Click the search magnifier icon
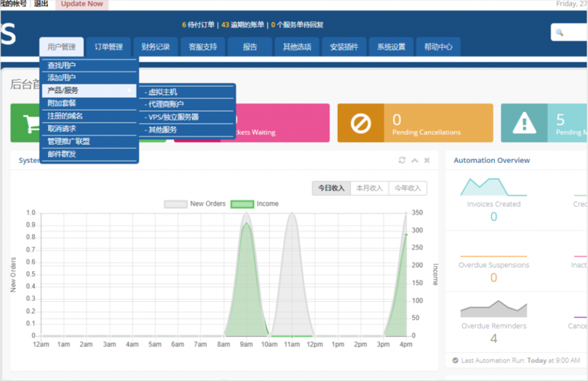 560,32
